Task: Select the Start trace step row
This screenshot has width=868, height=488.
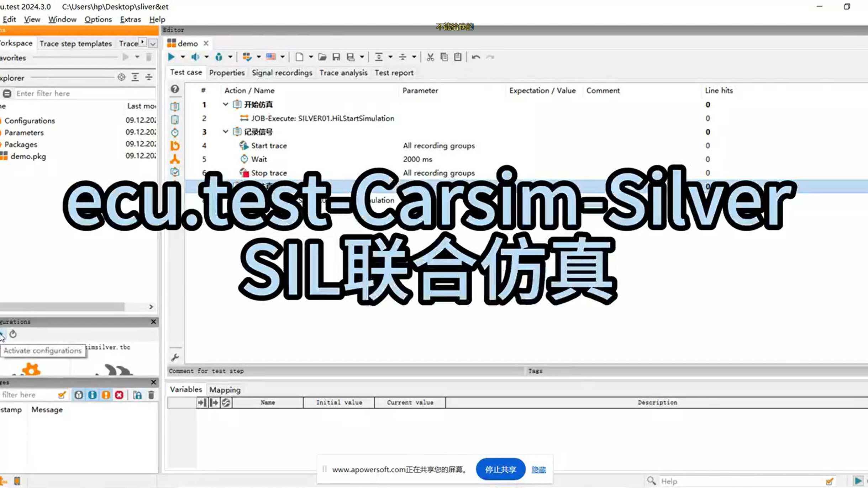Action: click(x=526, y=145)
